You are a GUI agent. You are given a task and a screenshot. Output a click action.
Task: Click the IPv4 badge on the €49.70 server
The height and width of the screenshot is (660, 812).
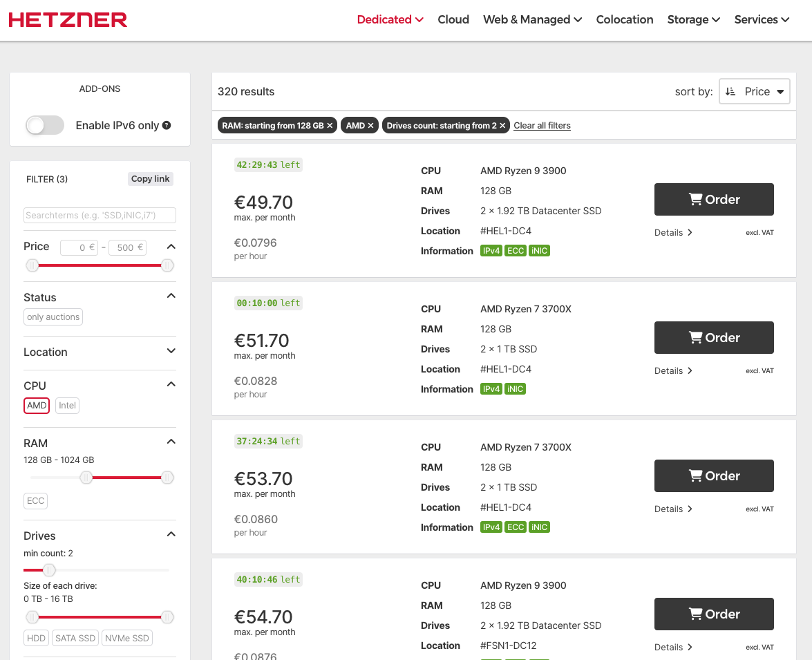click(x=491, y=251)
